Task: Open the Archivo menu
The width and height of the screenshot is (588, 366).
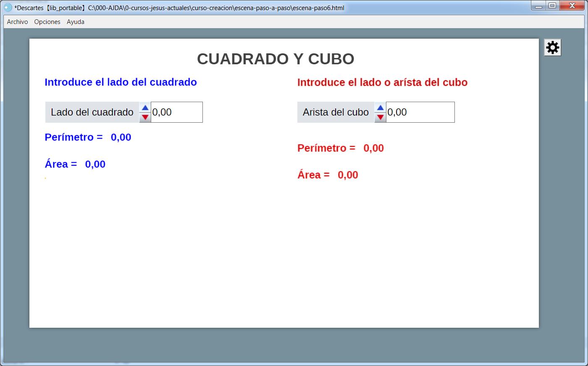Action: (17, 22)
